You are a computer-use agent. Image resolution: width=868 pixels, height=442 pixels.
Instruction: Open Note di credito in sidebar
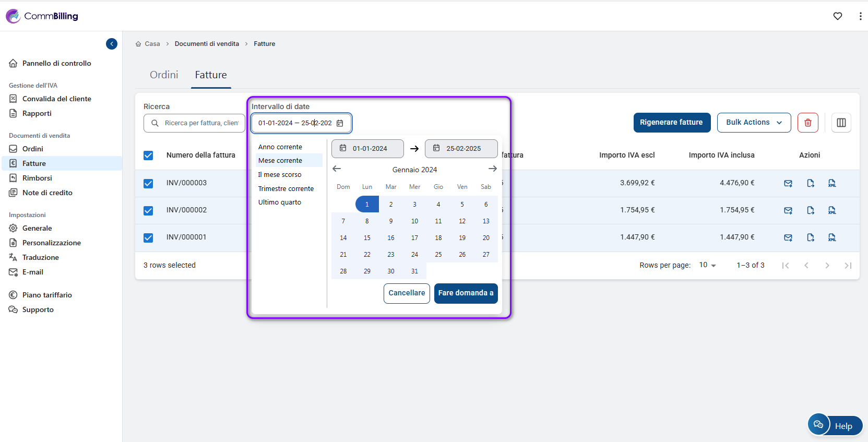coord(47,193)
